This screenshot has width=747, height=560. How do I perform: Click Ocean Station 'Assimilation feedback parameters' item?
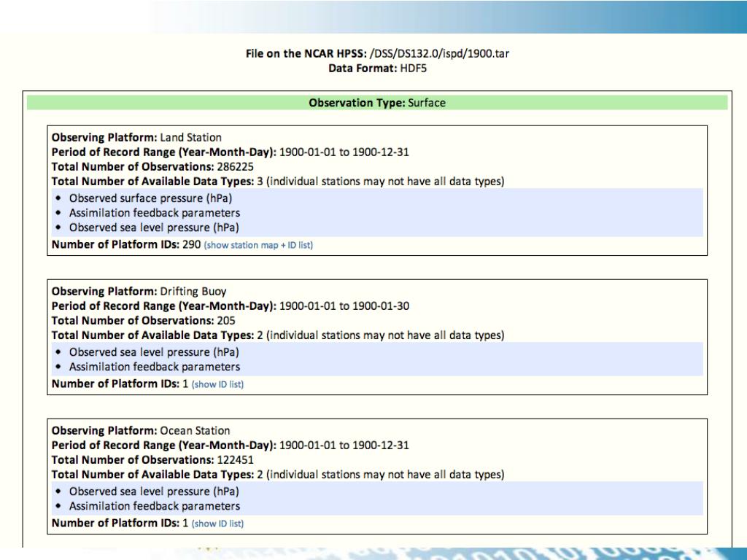pyautogui.click(x=155, y=506)
